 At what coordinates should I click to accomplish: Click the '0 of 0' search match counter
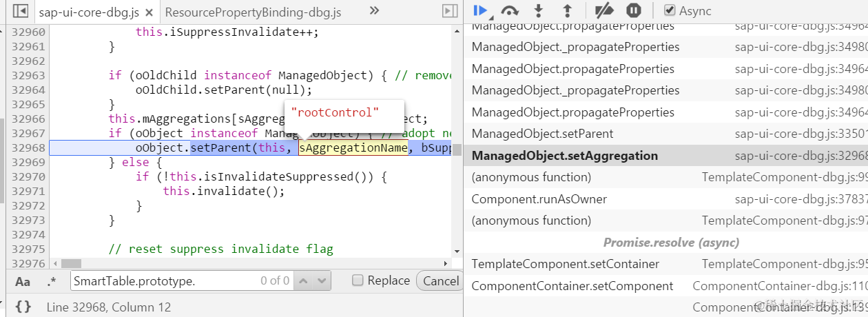275,280
